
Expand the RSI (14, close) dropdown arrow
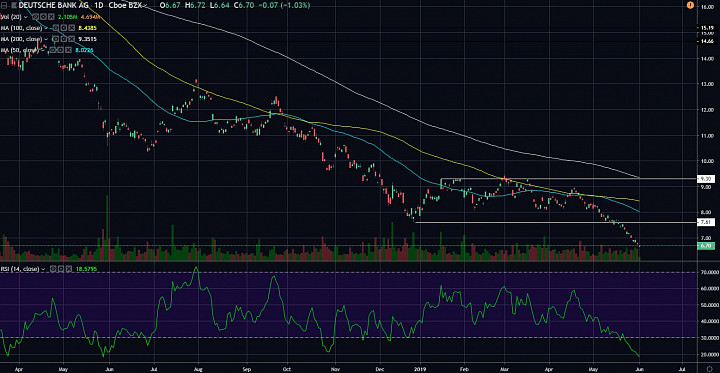[x=43, y=269]
